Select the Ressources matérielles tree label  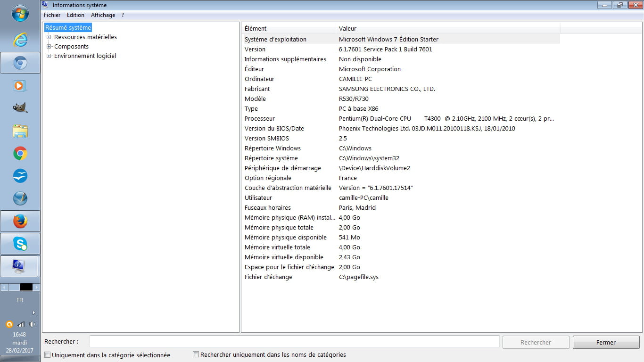tap(85, 37)
